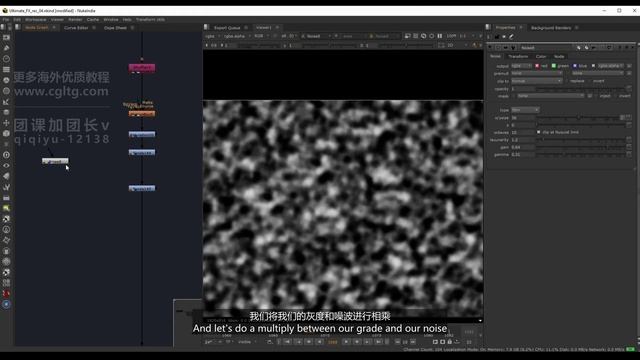Click the pencil edit icon in Properties
The image size is (640, 360).
pyautogui.click(x=511, y=37)
